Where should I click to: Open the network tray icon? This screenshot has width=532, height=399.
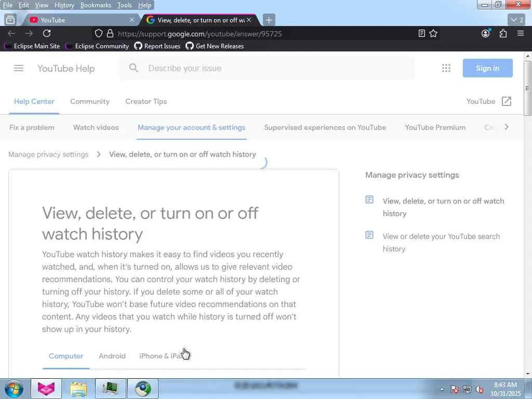pos(467,390)
